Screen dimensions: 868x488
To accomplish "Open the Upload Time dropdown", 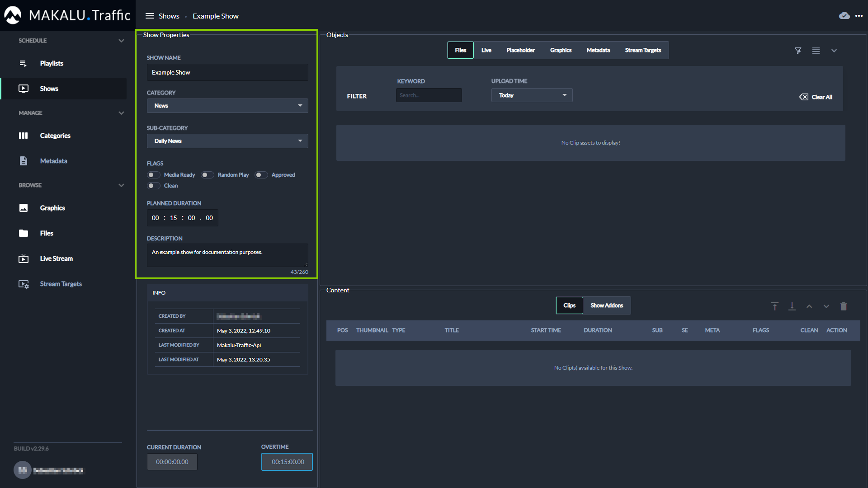I will 532,95.
